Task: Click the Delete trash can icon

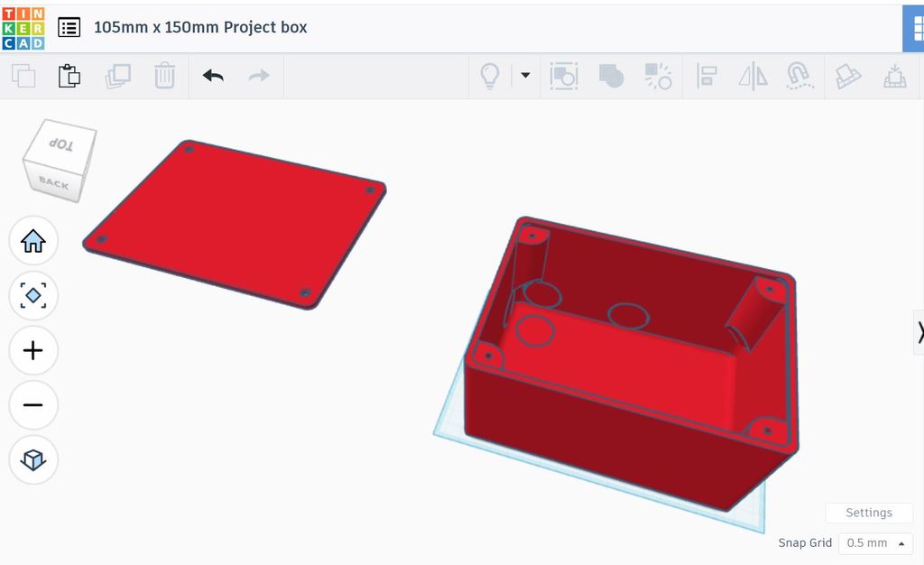Action: 164,76
